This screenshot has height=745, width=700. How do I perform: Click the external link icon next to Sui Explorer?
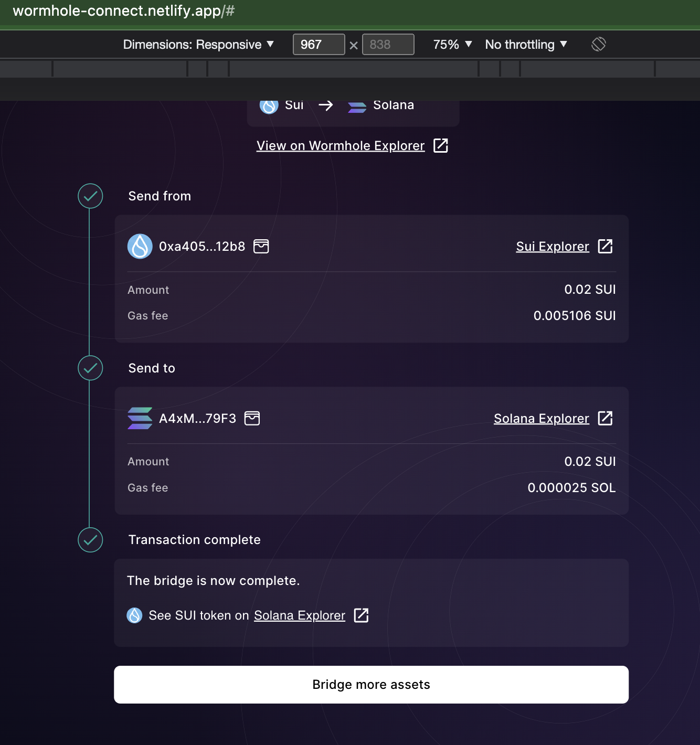606,246
